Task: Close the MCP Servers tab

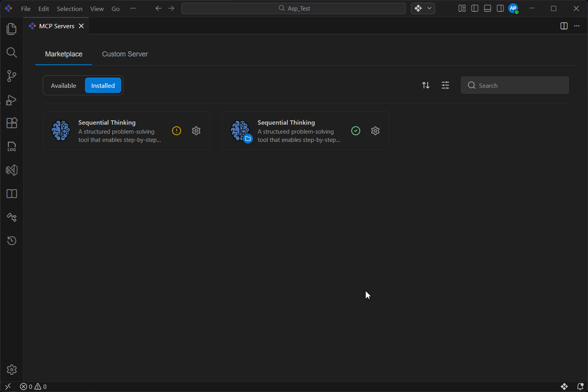Action: (x=82, y=26)
